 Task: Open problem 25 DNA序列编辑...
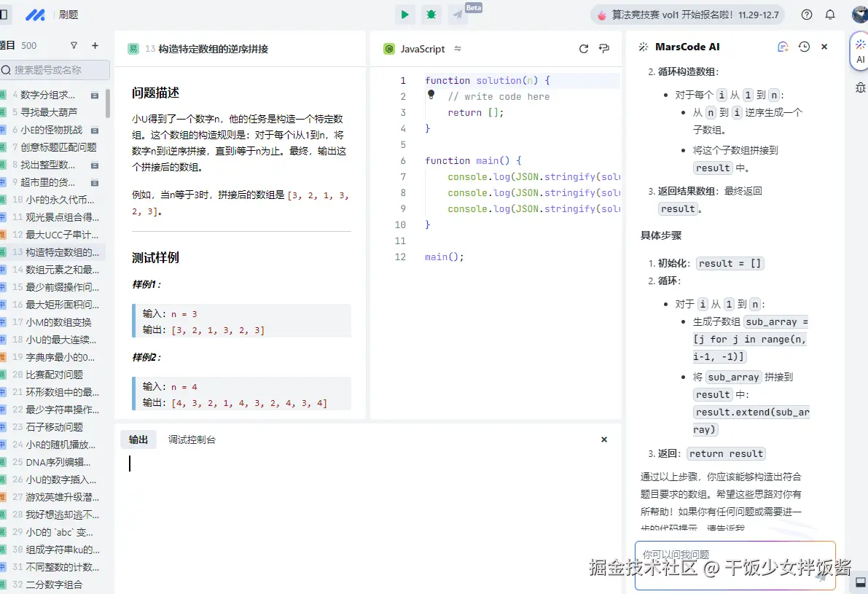point(58,462)
